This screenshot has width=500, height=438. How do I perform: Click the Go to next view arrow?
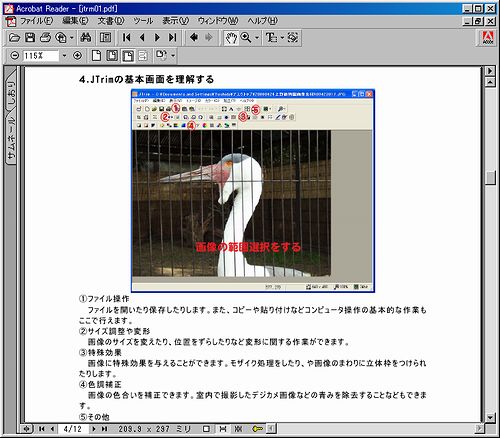tap(209, 37)
